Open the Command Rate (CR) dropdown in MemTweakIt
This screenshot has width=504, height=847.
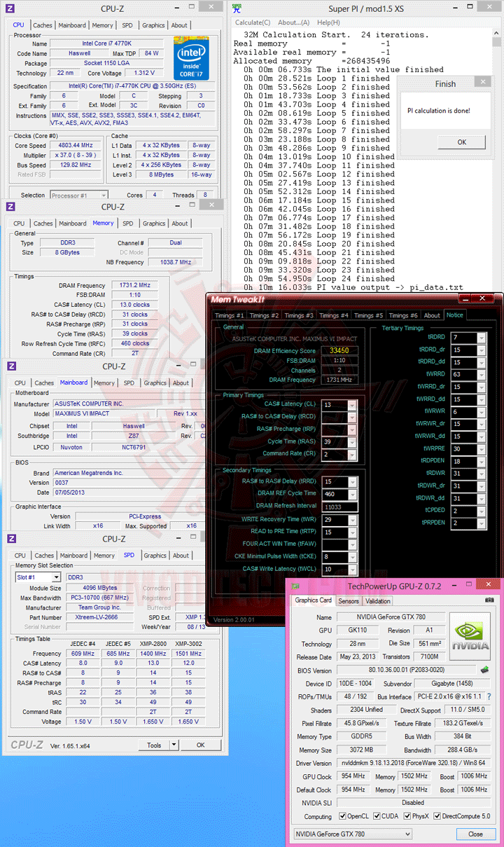coord(352,454)
